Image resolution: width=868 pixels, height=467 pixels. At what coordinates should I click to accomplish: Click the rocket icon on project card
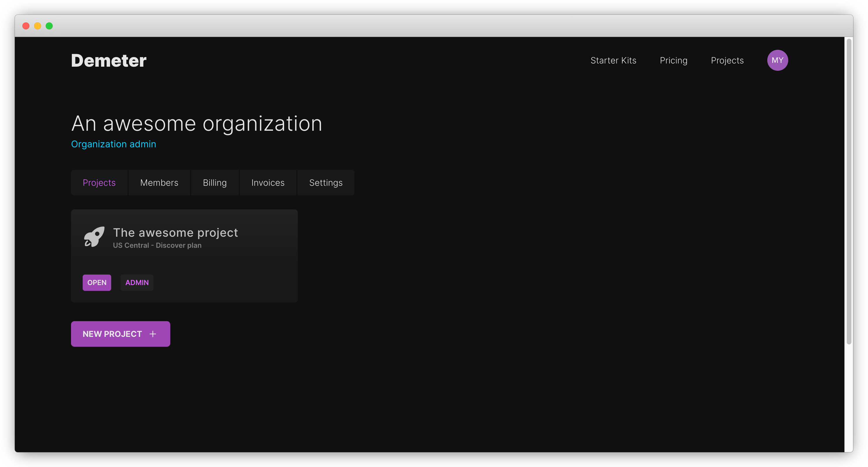click(x=94, y=236)
